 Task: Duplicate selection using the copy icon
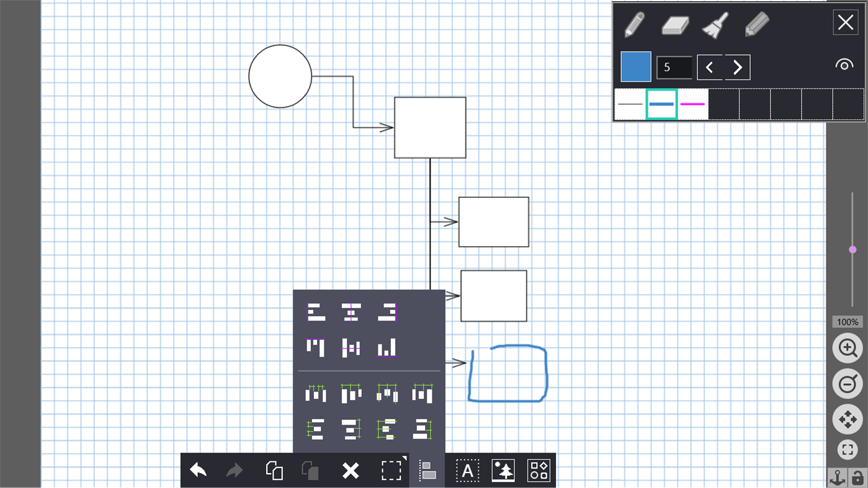[274, 471]
